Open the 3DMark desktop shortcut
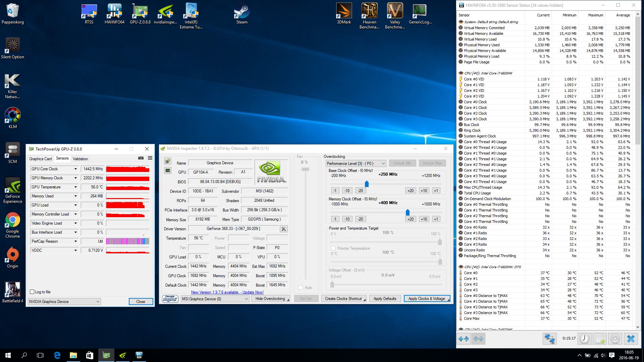 point(344,14)
